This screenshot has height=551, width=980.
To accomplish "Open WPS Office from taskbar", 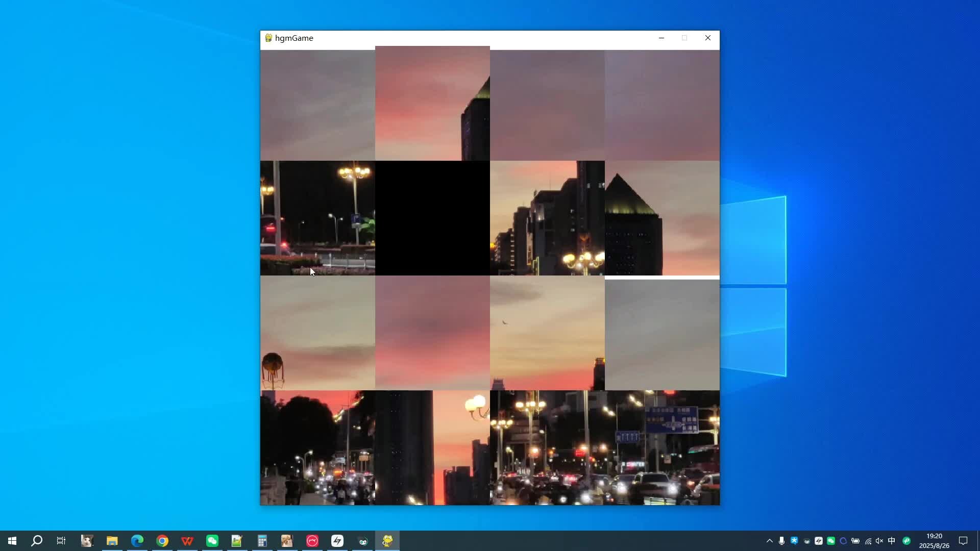I will pyautogui.click(x=187, y=541).
